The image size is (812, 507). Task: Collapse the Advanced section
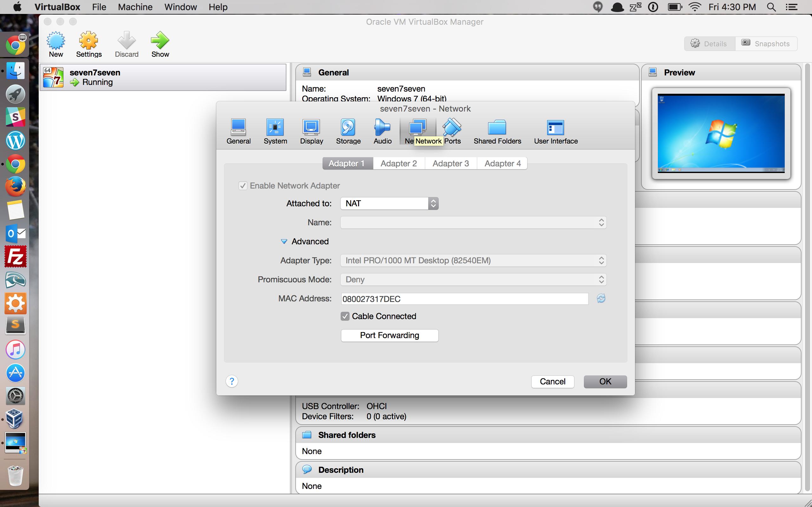pyautogui.click(x=284, y=241)
